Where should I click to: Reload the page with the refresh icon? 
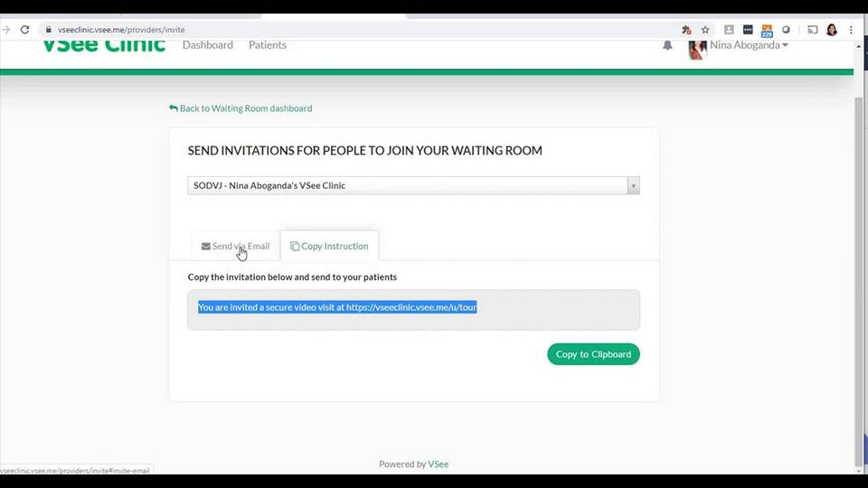[25, 30]
